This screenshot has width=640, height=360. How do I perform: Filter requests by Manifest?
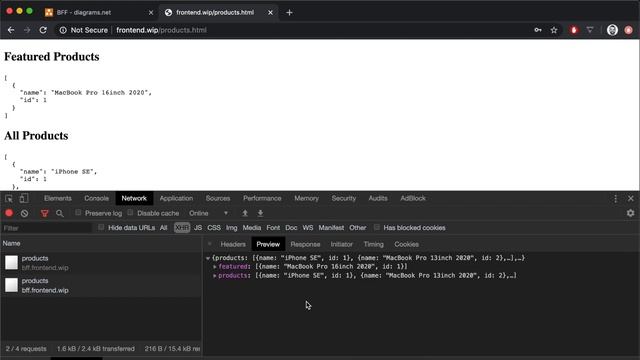(x=331, y=228)
